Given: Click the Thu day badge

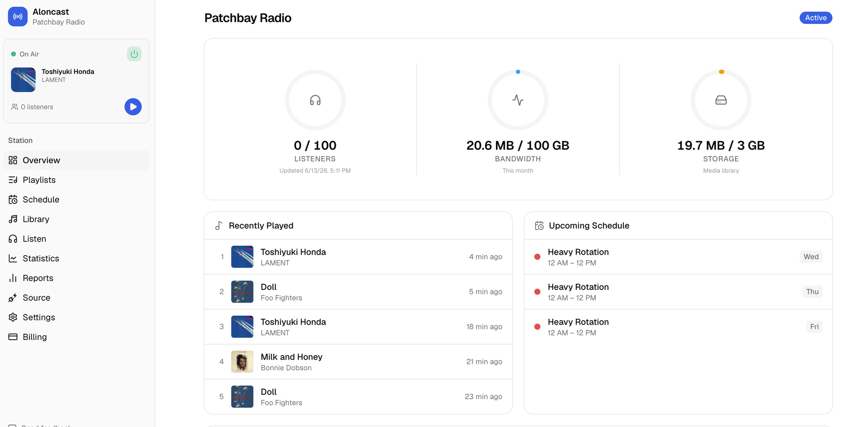Looking at the screenshot, I should [x=812, y=292].
